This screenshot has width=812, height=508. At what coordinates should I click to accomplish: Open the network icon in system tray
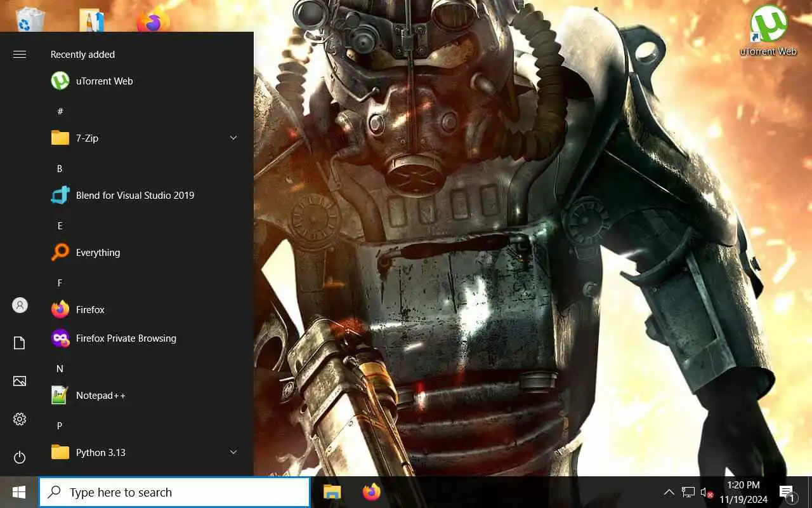[x=688, y=492]
